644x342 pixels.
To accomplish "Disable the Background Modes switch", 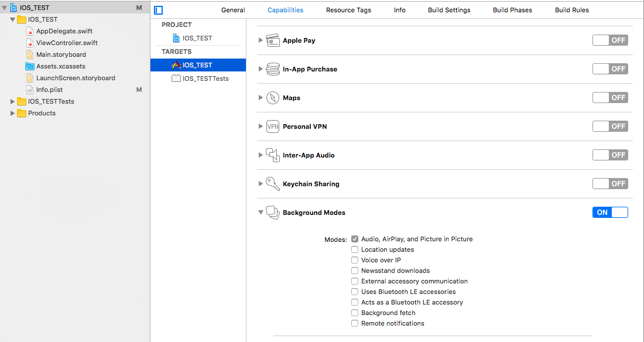I will tap(610, 213).
